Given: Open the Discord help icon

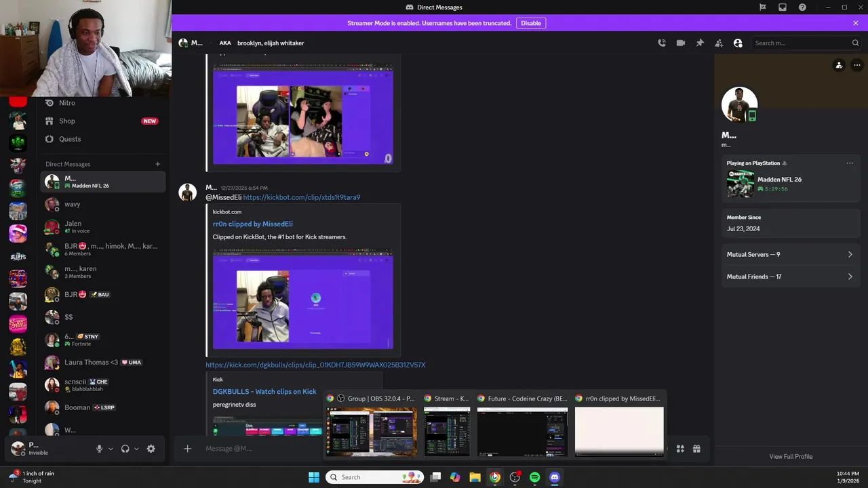Looking at the screenshot, I should [x=802, y=7].
